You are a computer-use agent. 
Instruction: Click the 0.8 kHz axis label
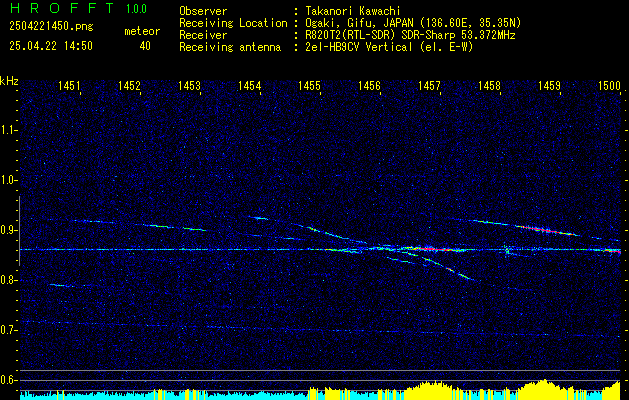click(x=8, y=280)
